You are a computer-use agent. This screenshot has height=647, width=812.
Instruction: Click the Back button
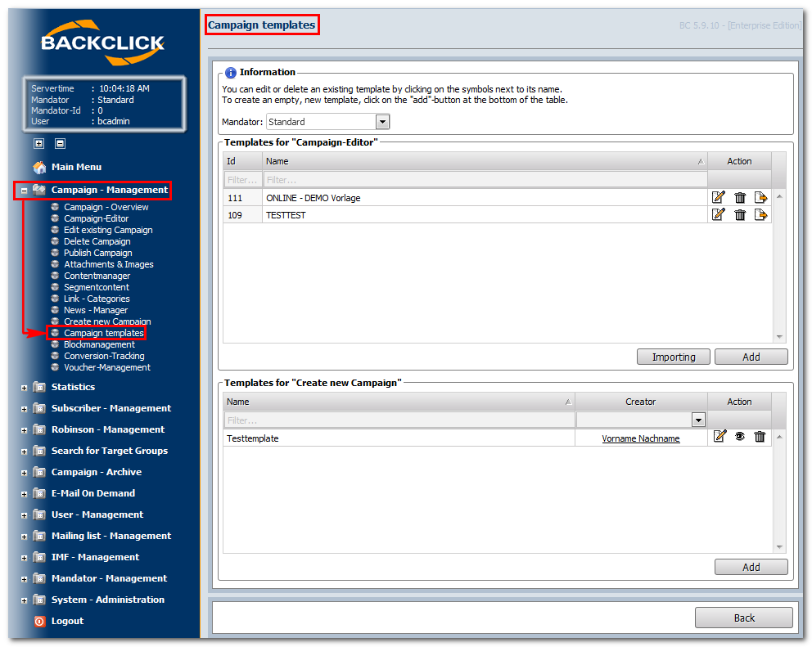(x=743, y=618)
